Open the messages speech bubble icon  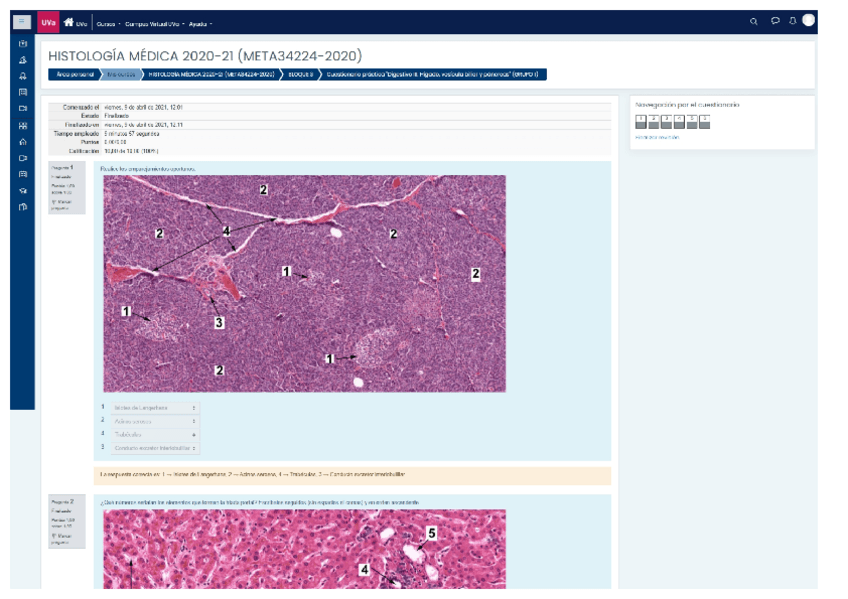[x=775, y=21]
